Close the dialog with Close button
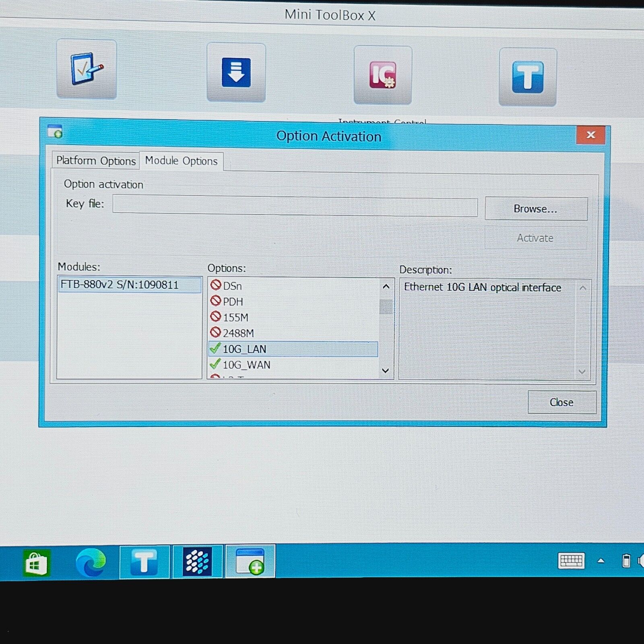The width and height of the screenshot is (644, 644). coord(561,402)
